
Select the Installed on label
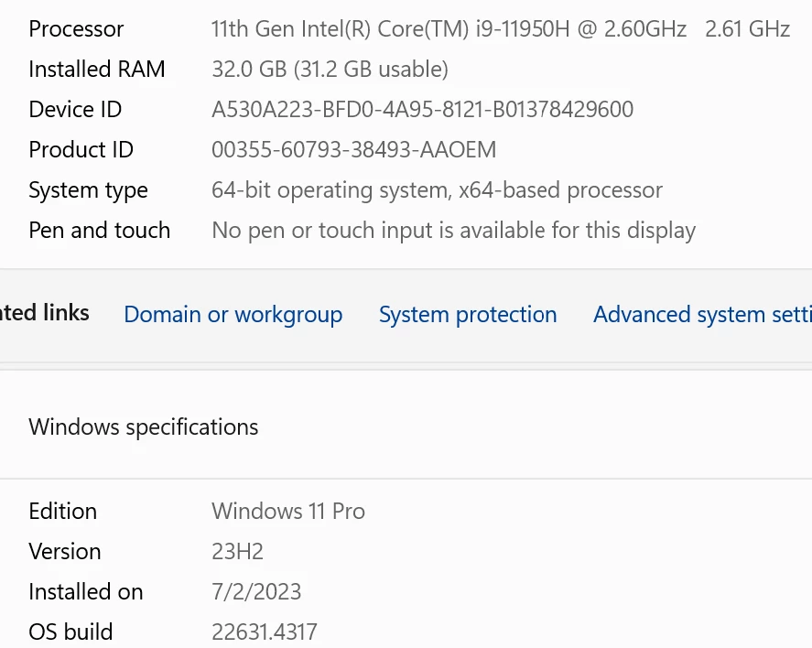(x=86, y=592)
